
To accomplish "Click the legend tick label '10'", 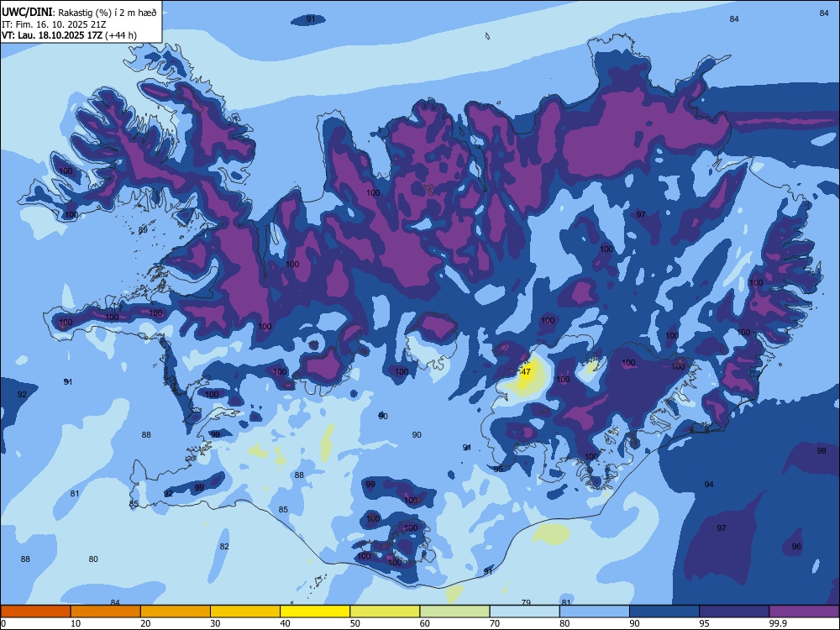I will [76, 623].
